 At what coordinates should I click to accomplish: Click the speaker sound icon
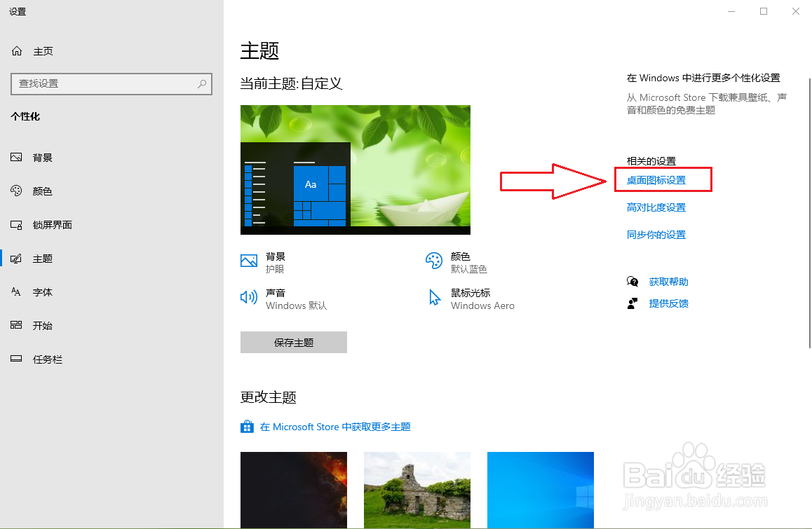click(249, 297)
